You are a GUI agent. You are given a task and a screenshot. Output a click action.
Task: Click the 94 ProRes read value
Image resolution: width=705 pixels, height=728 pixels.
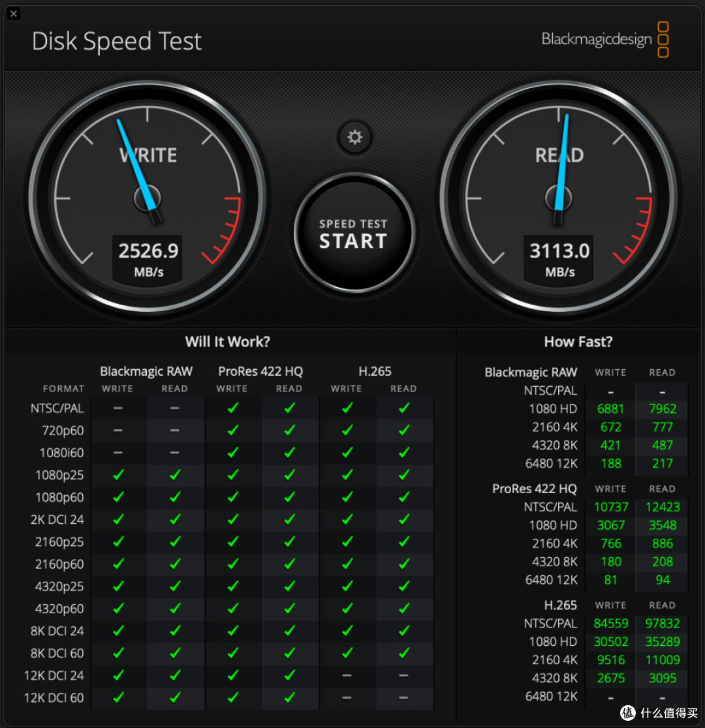[x=663, y=580]
